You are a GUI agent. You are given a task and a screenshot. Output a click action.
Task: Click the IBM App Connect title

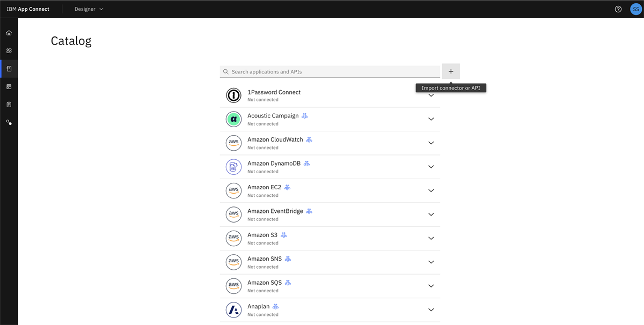(28, 9)
